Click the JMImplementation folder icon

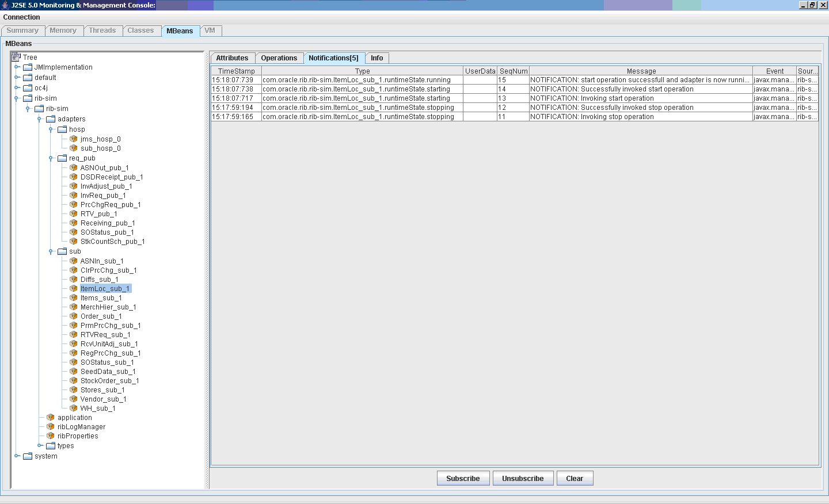[28, 67]
